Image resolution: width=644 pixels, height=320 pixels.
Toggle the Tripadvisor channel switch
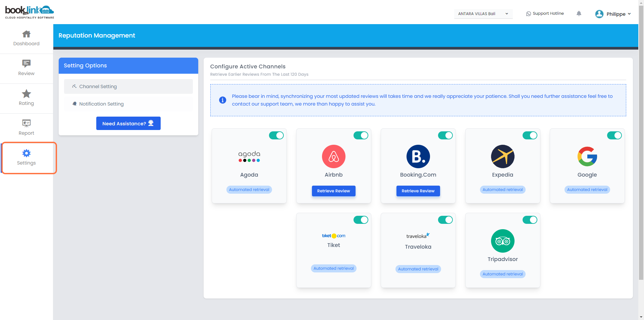click(530, 220)
